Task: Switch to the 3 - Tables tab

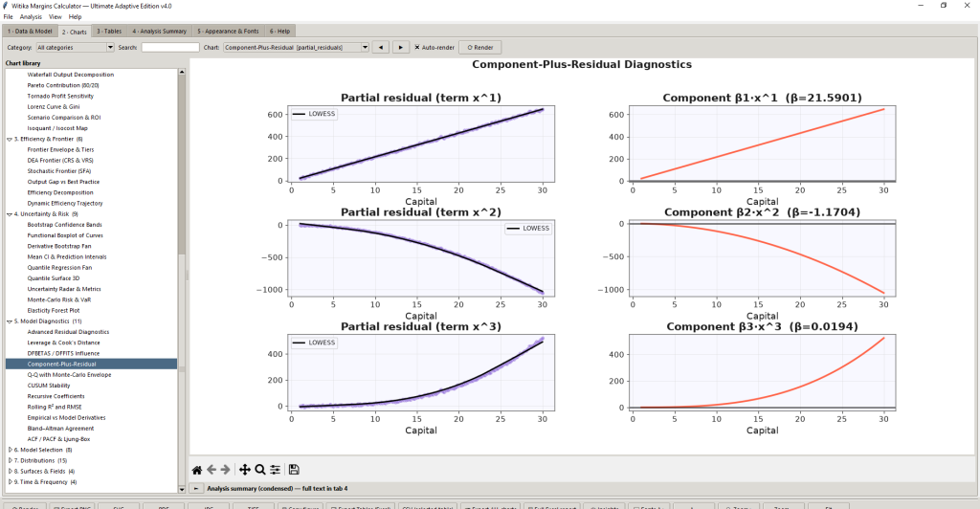Action: click(109, 32)
